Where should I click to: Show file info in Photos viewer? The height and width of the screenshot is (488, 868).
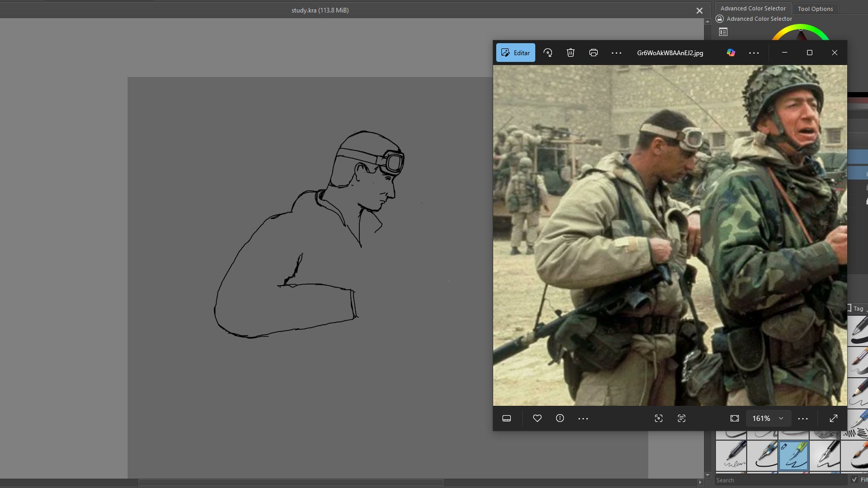tap(560, 418)
